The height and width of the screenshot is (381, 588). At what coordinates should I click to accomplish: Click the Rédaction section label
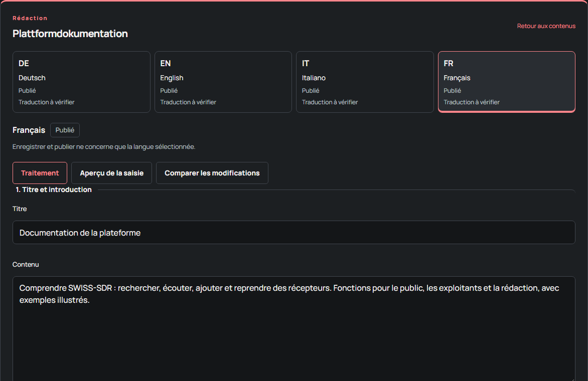tap(30, 18)
